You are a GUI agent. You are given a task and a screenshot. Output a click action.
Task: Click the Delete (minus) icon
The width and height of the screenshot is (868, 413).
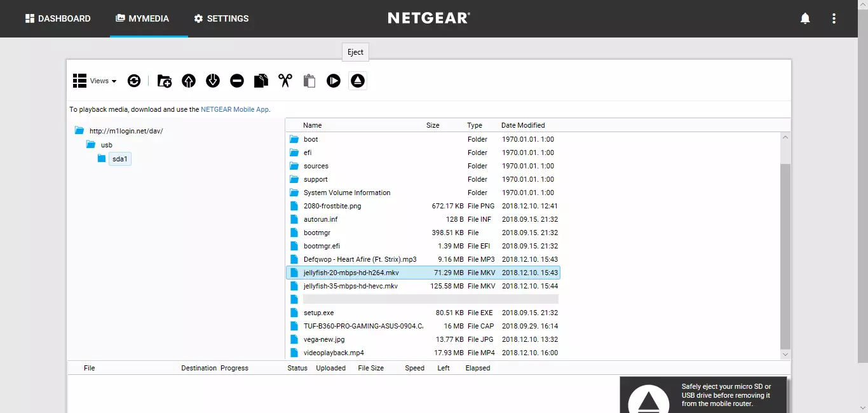pos(237,81)
